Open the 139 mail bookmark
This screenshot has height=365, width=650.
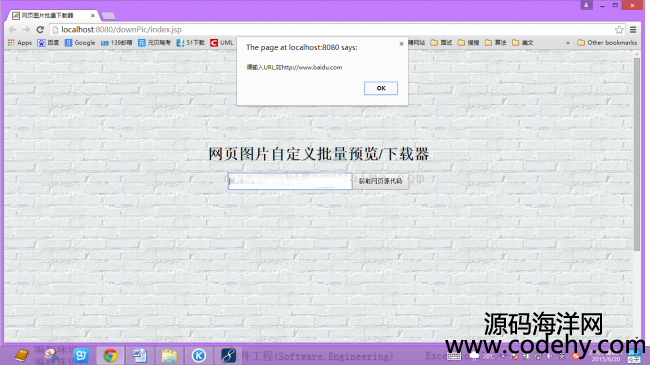[x=116, y=42]
